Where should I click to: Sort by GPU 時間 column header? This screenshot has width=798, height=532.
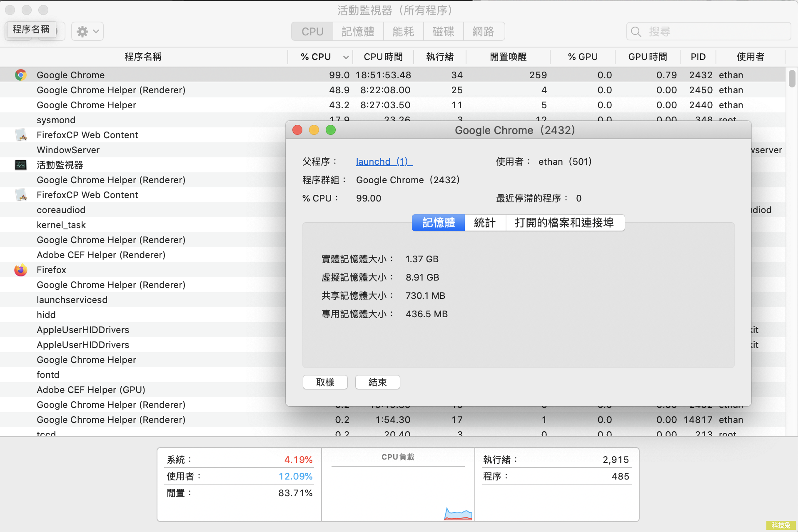pyautogui.click(x=648, y=57)
